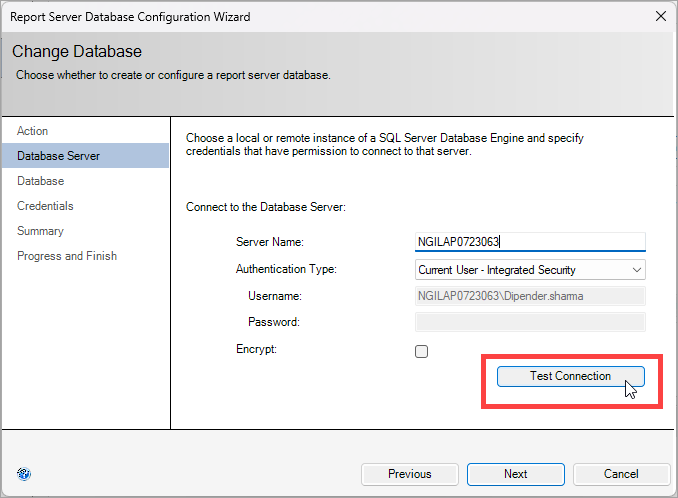Select the Database Server step
The width and height of the screenshot is (678, 498).
pos(85,156)
